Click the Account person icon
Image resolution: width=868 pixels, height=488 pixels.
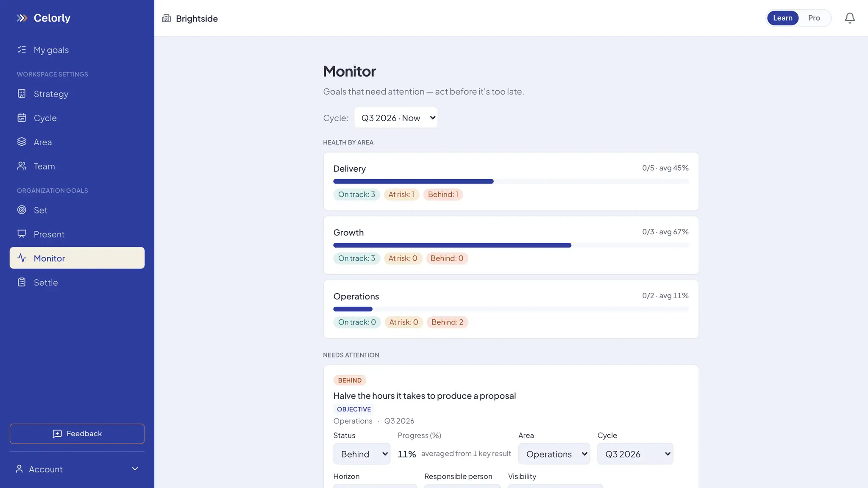19,469
